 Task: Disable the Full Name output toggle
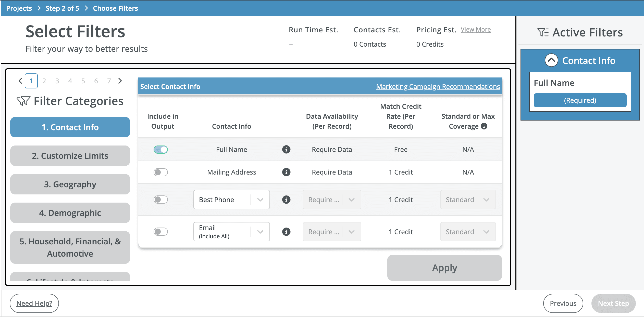tap(160, 150)
